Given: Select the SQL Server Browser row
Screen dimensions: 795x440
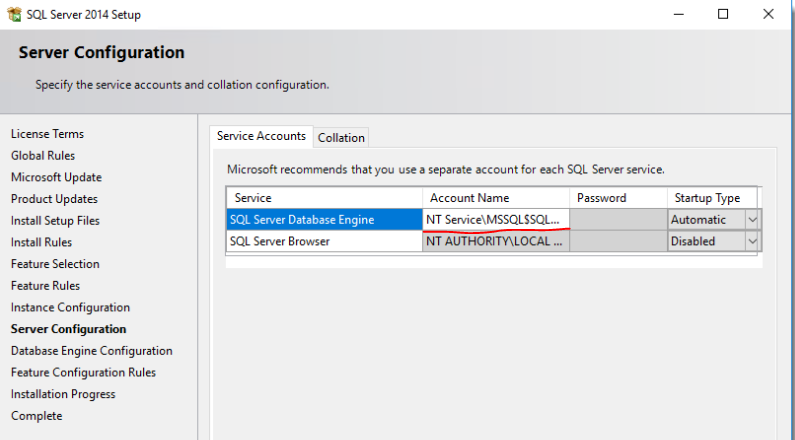Looking at the screenshot, I should [x=324, y=241].
